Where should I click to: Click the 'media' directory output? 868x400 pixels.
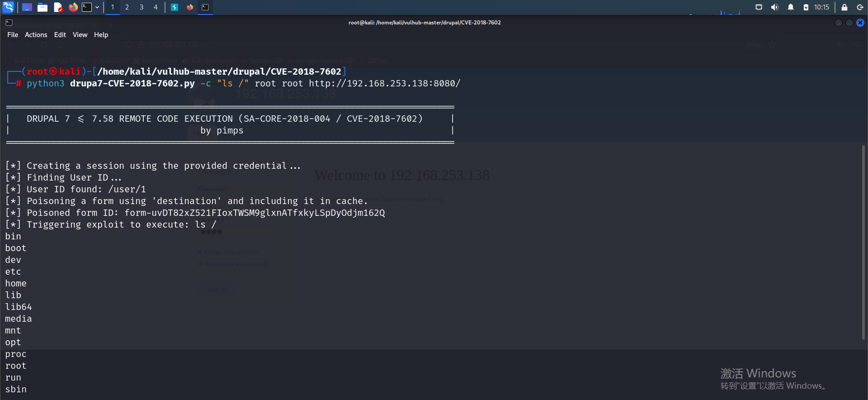point(19,319)
